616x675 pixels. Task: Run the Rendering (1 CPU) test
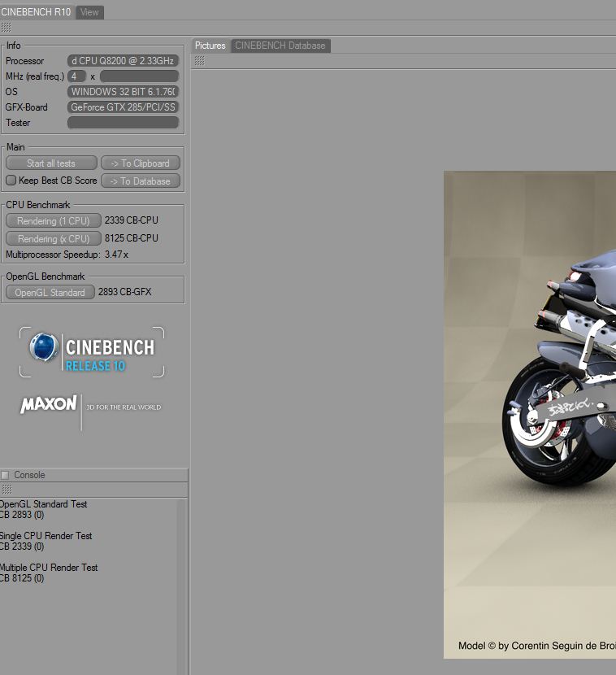54,221
